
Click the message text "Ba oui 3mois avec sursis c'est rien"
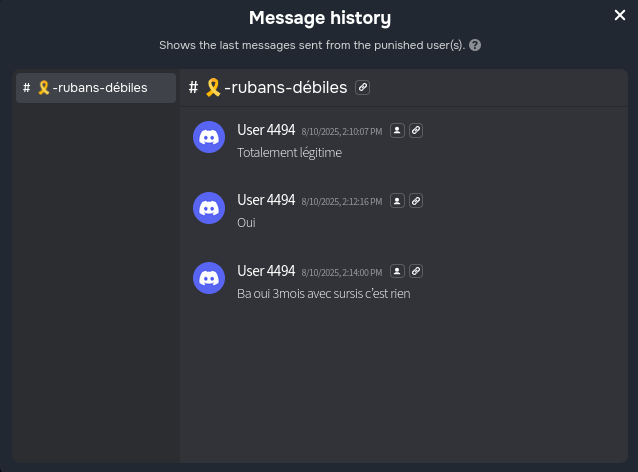[324, 294]
